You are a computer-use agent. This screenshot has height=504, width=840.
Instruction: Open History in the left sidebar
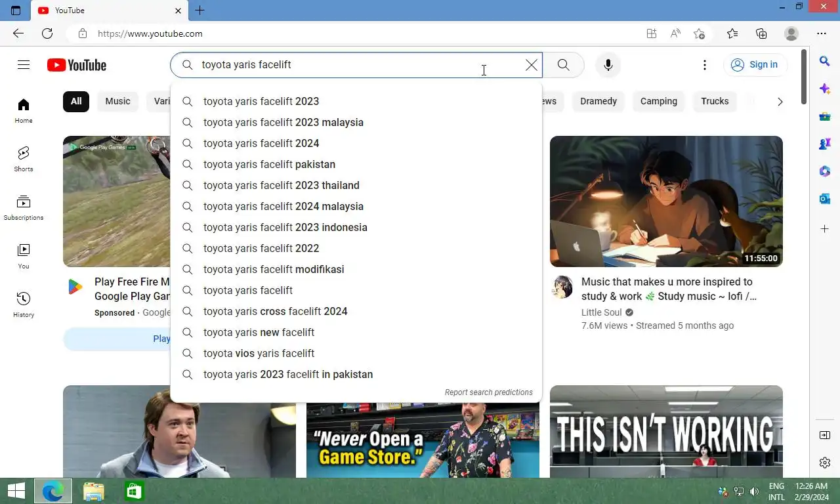[24, 305]
